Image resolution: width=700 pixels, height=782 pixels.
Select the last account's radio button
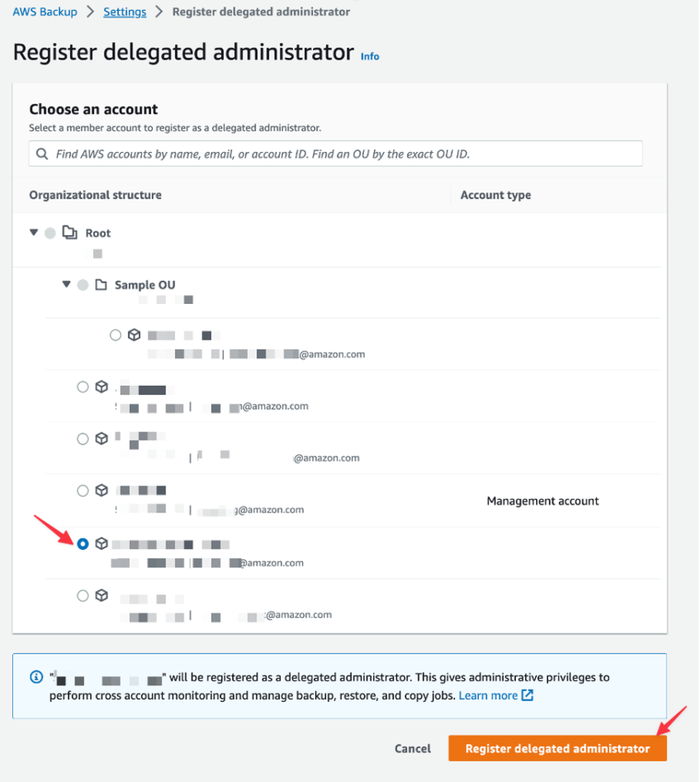pos(82,596)
